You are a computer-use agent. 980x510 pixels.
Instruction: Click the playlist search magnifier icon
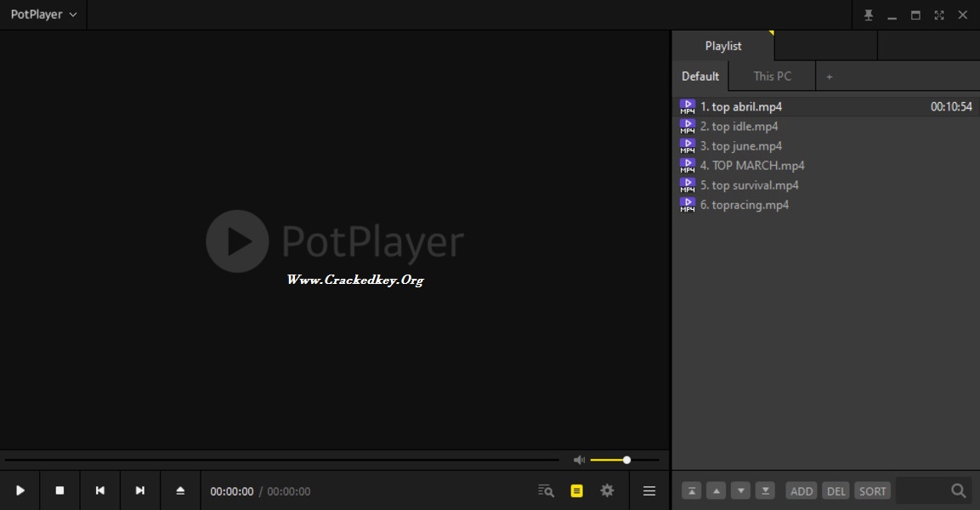[x=958, y=490]
